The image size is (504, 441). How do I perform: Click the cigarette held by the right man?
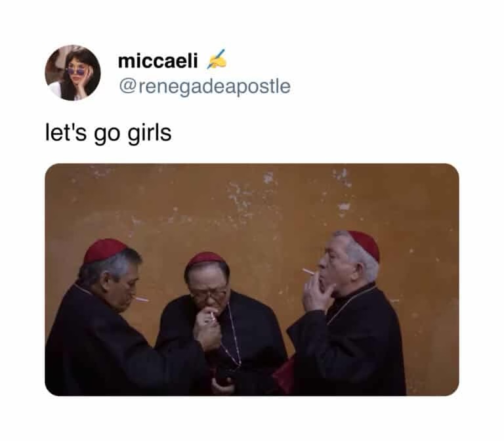tap(308, 272)
